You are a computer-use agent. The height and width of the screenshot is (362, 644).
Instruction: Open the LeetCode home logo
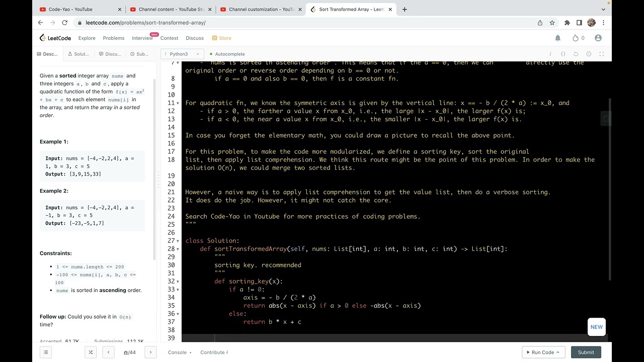[x=55, y=38]
